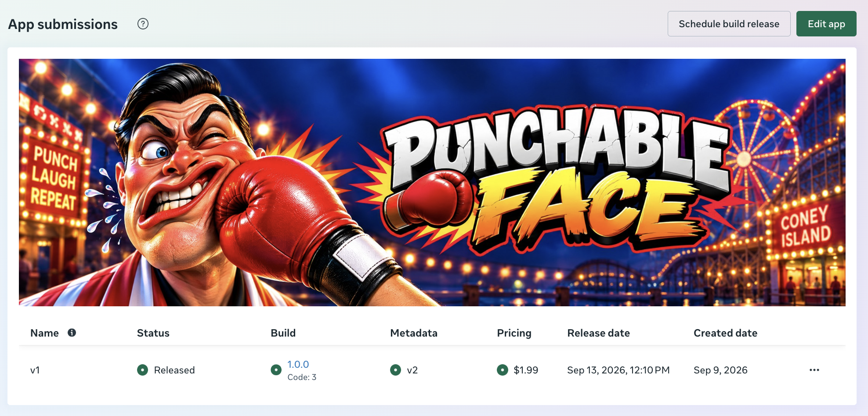Image resolution: width=868 pixels, height=416 pixels.
Task: Click the green status dot beside metadata v2
Action: click(x=395, y=370)
